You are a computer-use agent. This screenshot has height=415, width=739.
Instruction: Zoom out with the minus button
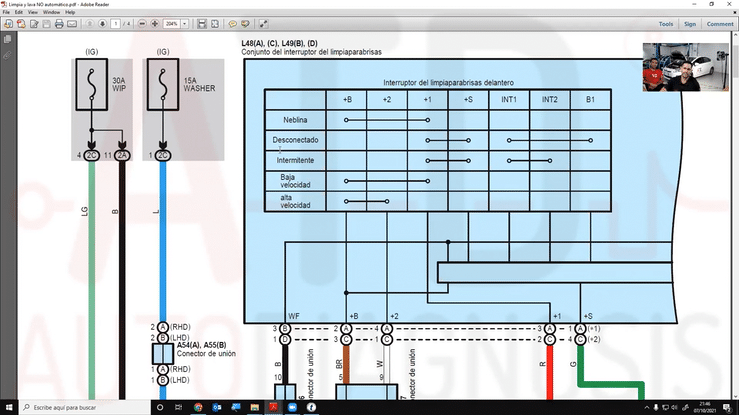142,24
